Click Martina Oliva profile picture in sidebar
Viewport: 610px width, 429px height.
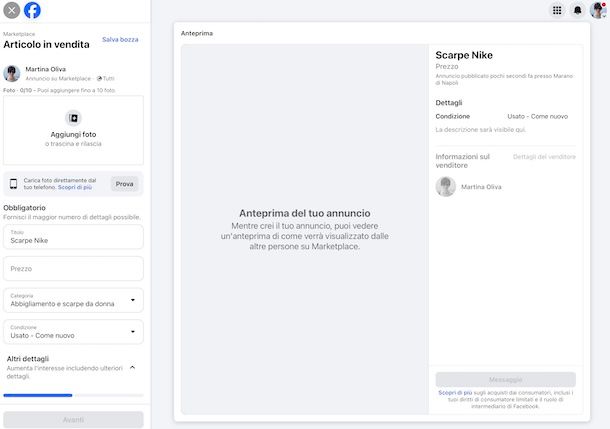click(12, 74)
